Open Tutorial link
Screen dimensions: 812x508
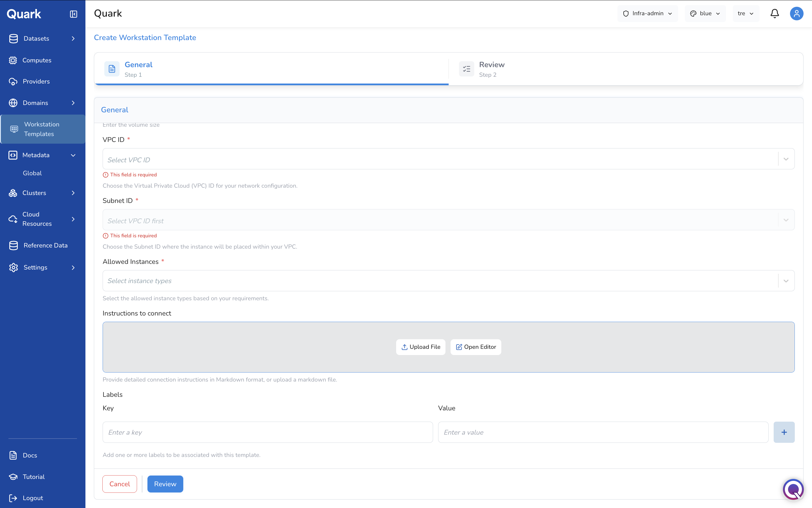pyautogui.click(x=34, y=477)
